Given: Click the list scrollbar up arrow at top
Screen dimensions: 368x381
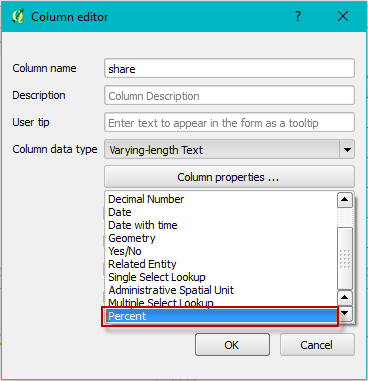Looking at the screenshot, I should [x=345, y=200].
